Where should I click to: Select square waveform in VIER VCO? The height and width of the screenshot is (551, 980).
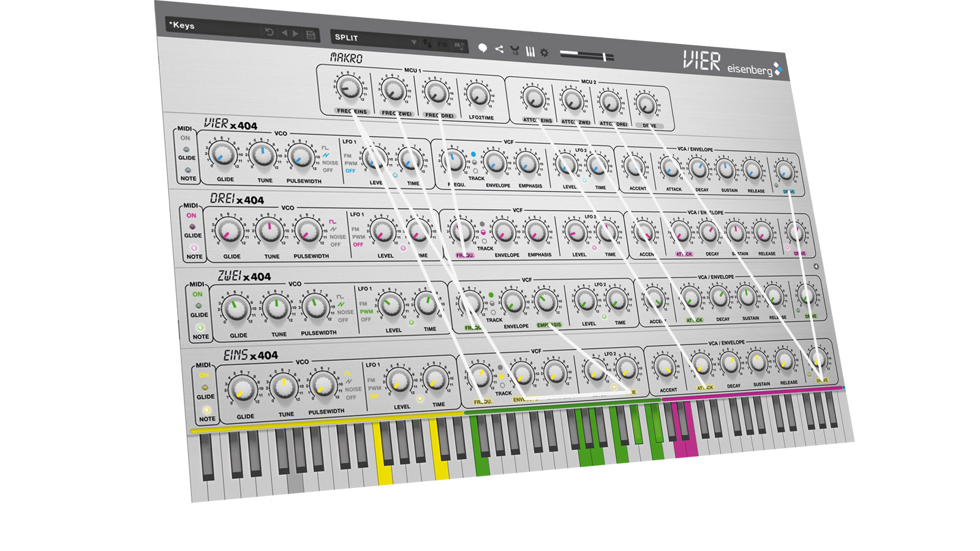coord(325,148)
